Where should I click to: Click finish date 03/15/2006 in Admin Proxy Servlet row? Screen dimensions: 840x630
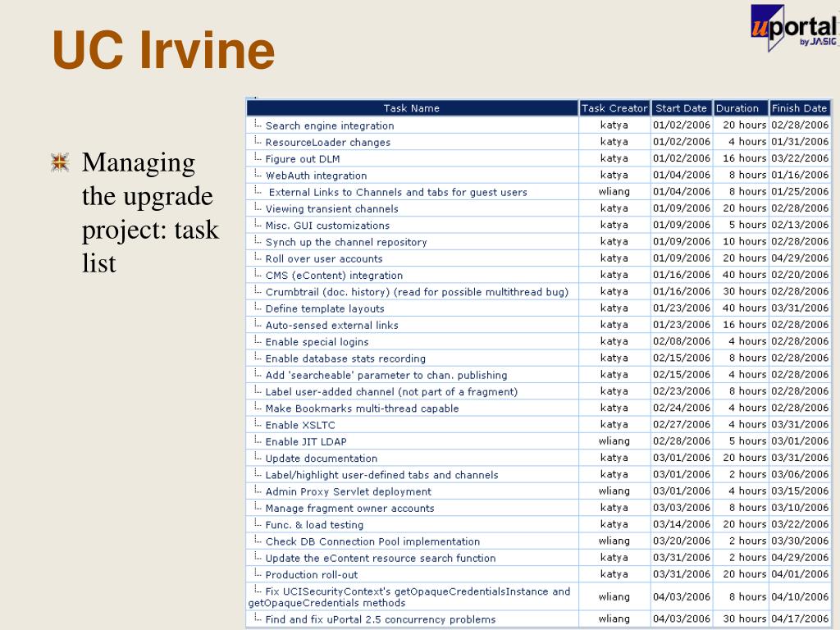800,491
